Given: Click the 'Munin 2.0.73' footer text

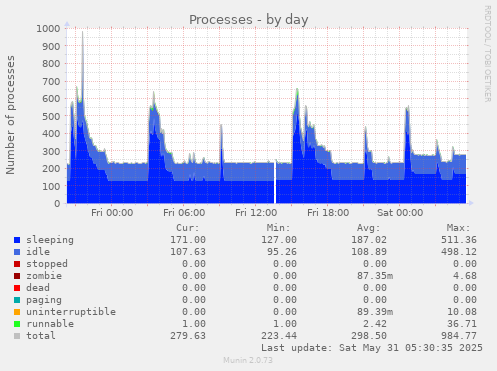Looking at the screenshot, I should 248,360.
